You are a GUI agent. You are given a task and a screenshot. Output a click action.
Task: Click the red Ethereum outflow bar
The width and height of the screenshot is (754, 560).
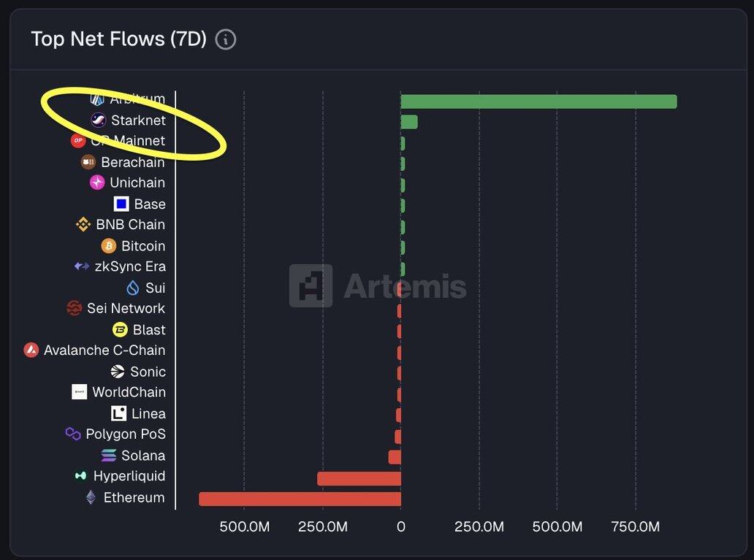coord(300,499)
